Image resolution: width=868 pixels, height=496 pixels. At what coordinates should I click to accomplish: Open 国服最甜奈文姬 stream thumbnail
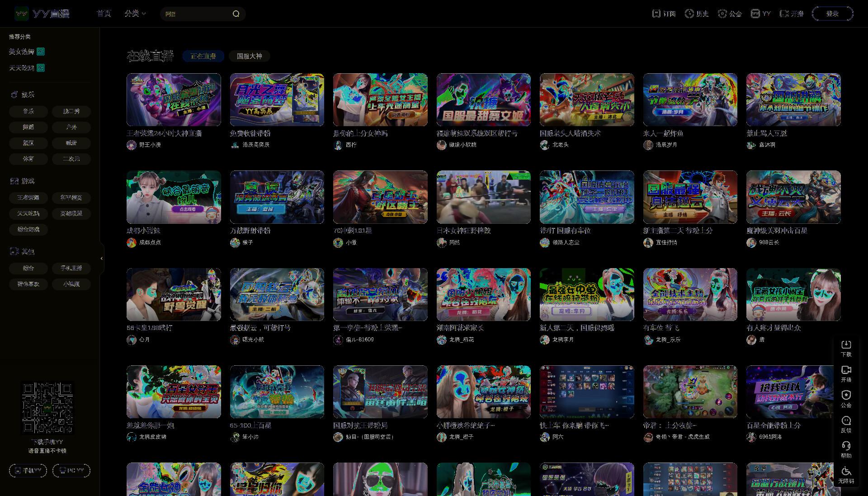click(483, 99)
